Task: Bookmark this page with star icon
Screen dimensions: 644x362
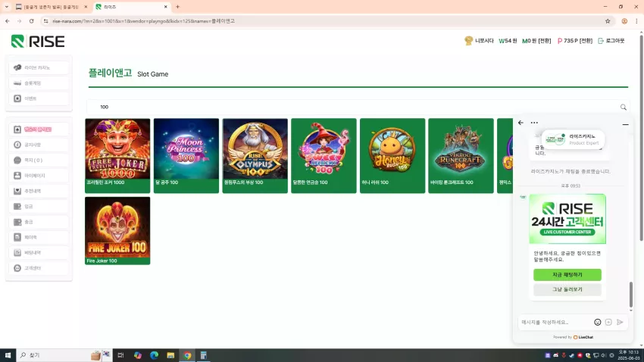Action: tap(608, 21)
